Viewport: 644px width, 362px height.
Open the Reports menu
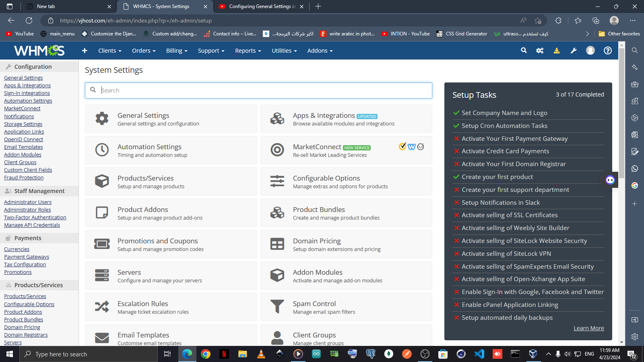[248, 51]
